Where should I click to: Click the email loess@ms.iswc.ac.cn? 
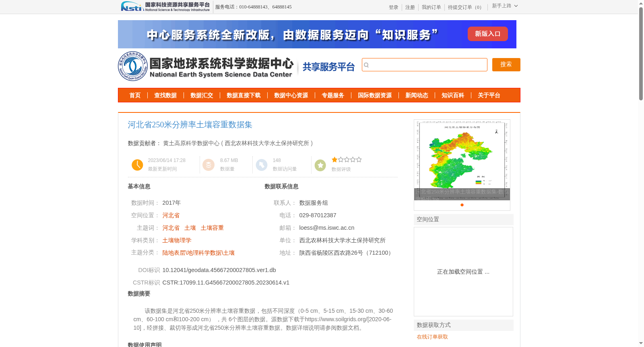point(327,228)
